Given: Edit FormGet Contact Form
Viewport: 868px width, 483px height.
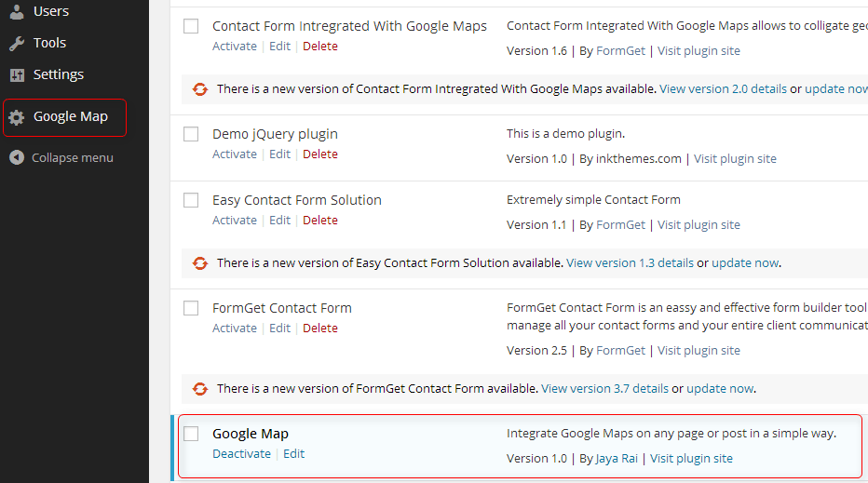Looking at the screenshot, I should click(279, 329).
